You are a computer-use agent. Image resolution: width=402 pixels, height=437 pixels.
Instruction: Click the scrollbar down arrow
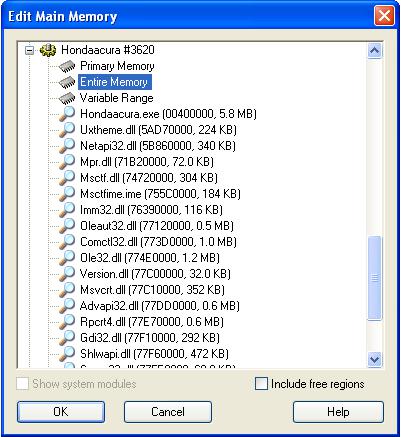[x=374, y=359]
